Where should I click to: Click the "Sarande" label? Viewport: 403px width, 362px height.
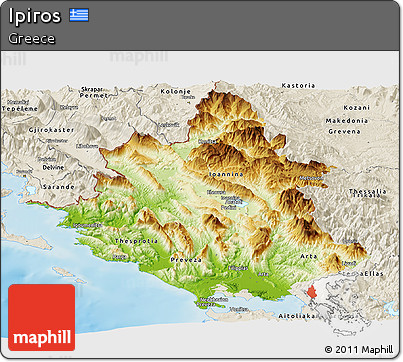(59, 187)
